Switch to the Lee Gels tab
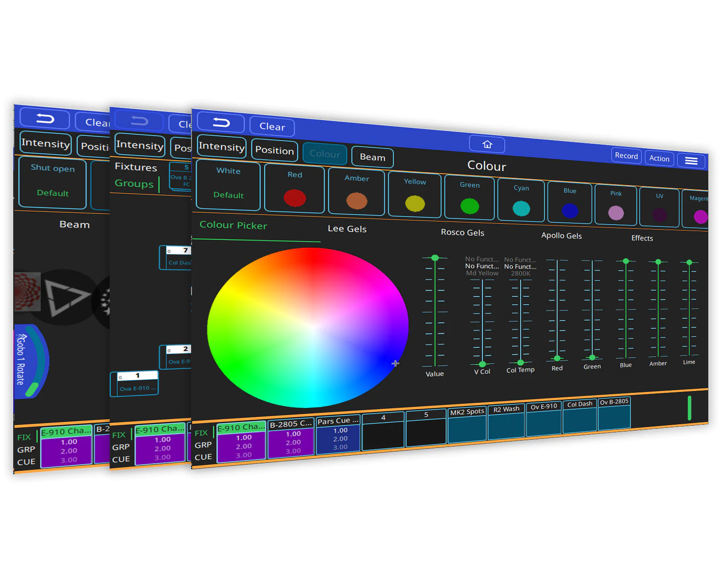728x562 pixels. 347,229
